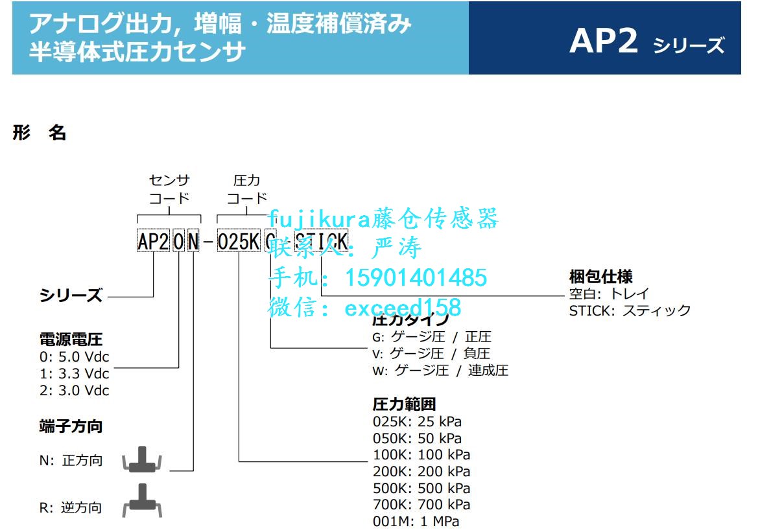Click the "R: 逆方向" terminal direction label
The width and height of the screenshot is (782, 532).
(71, 508)
